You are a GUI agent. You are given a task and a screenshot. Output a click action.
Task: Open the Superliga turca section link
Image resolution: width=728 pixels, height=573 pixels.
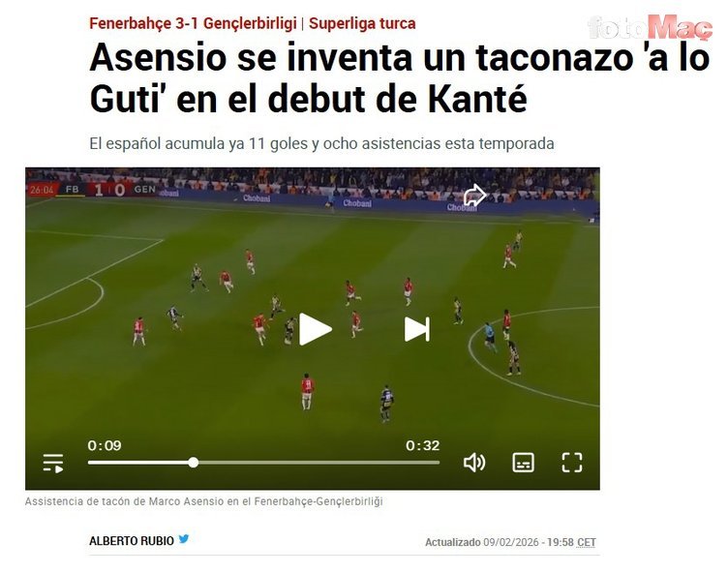point(362,23)
